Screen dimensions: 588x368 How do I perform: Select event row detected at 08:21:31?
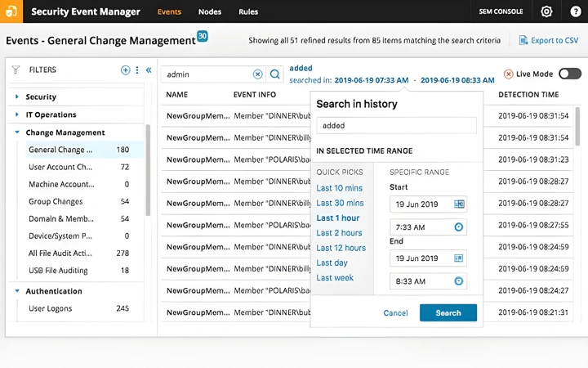coord(367,312)
